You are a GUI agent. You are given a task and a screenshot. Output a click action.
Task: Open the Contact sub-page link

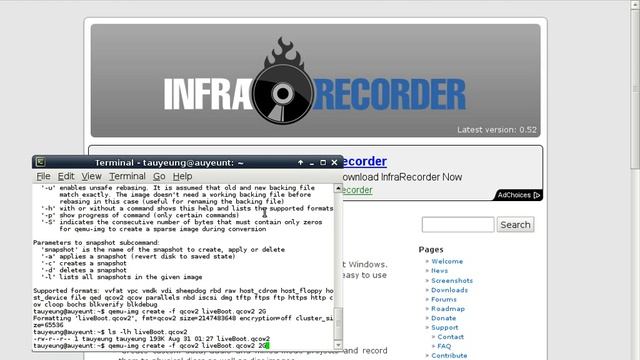point(451,337)
